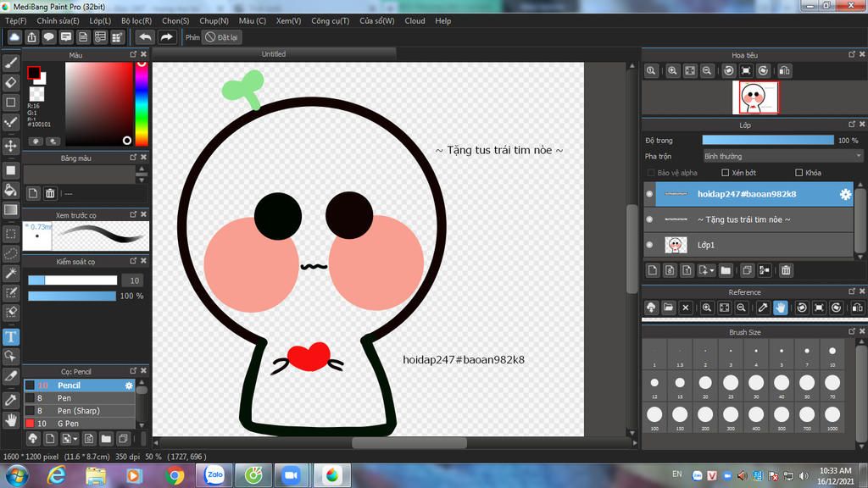
Task: Click the Undo arrow in top toolbar
Action: [x=145, y=37]
